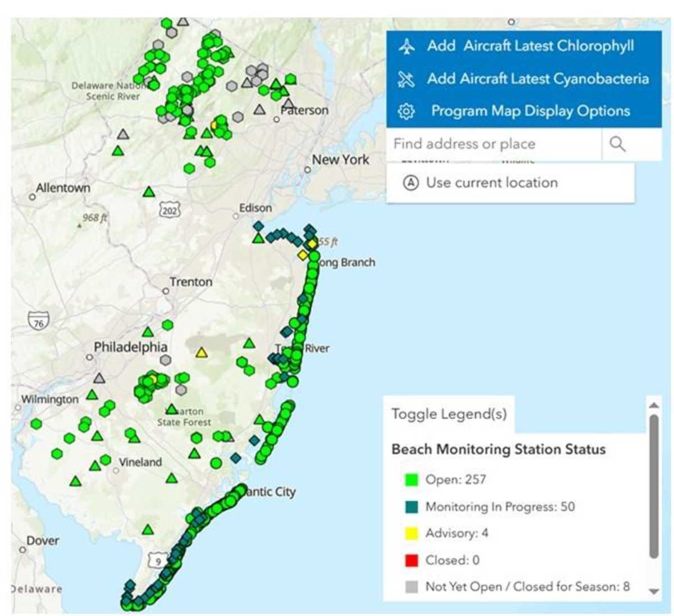The height and width of the screenshot is (616, 674).
Task: Click the legend panel vertical scrollbar thumb
Action: 653,486
